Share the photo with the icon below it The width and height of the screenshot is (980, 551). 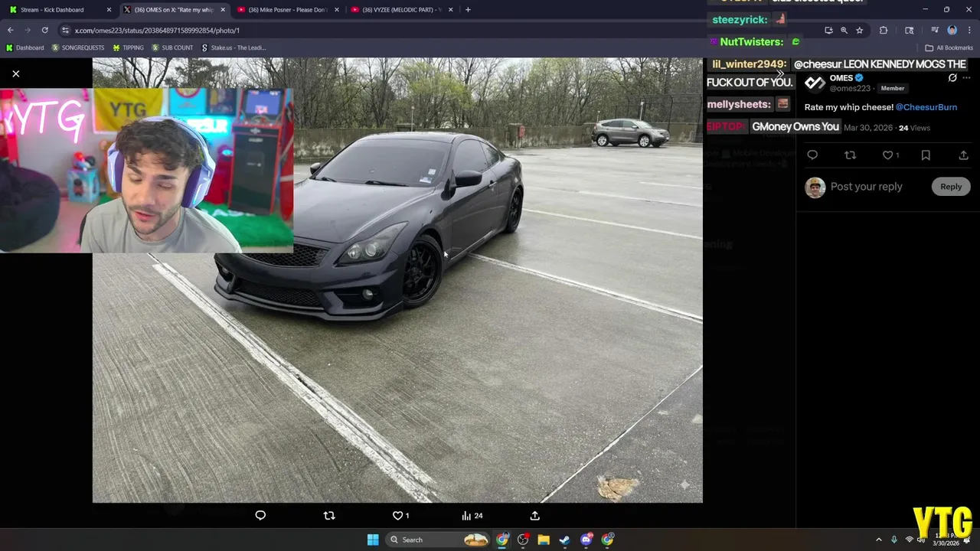coord(535,516)
